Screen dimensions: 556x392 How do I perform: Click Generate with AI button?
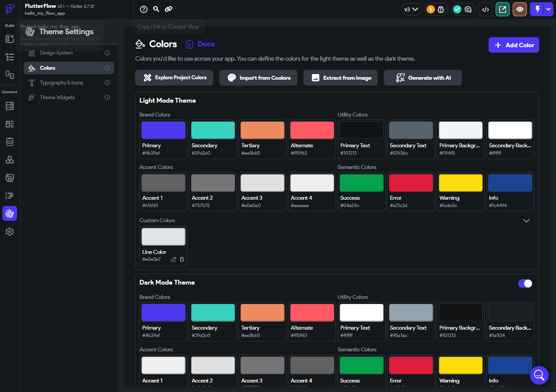[423, 78]
